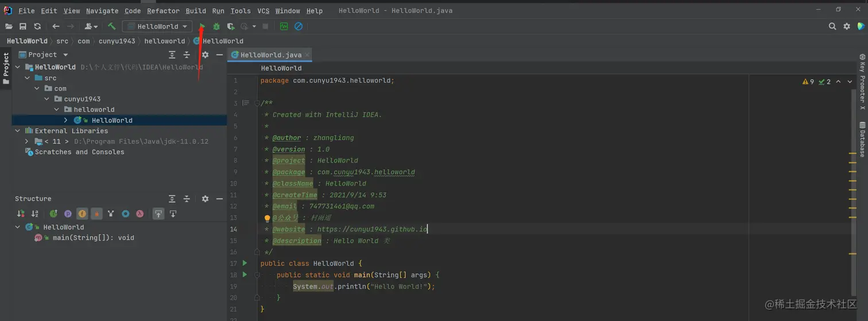Click the Open file folder icon in toolbar
This screenshot has width=868, height=321.
(9, 26)
